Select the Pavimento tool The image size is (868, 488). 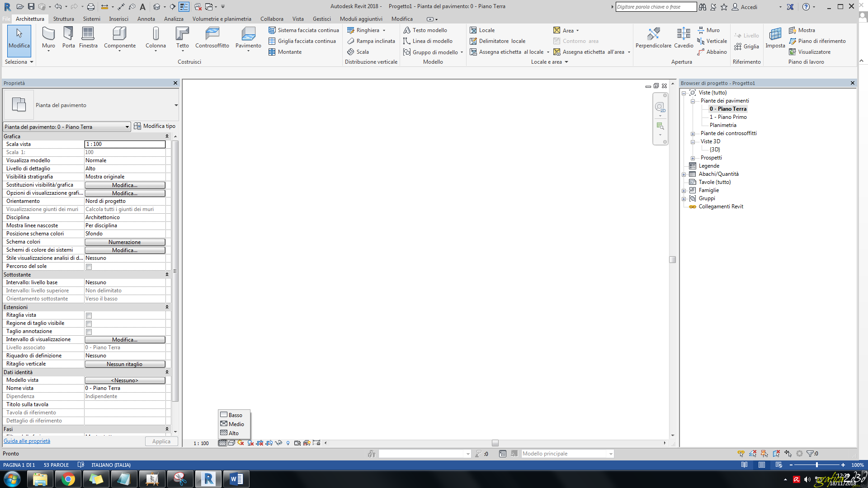click(248, 38)
